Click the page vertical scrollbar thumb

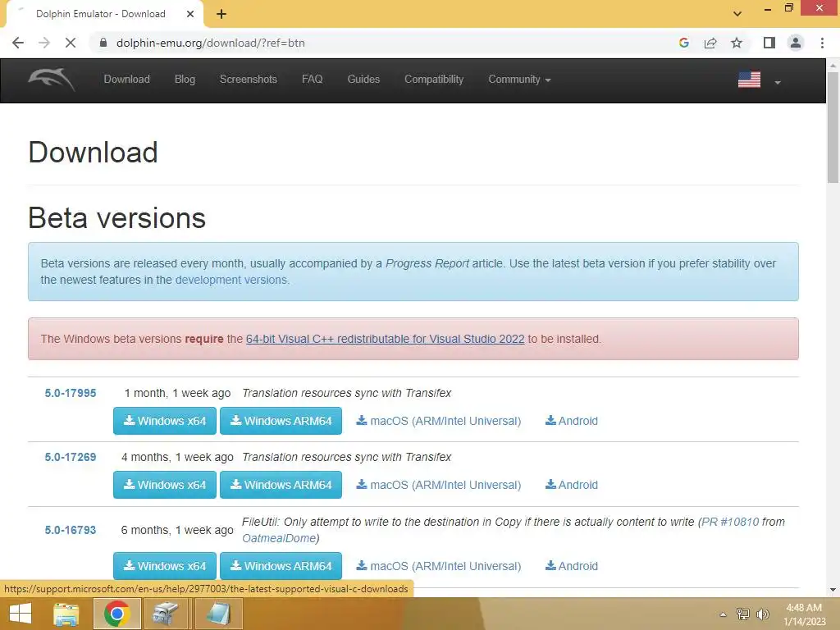pos(833,127)
